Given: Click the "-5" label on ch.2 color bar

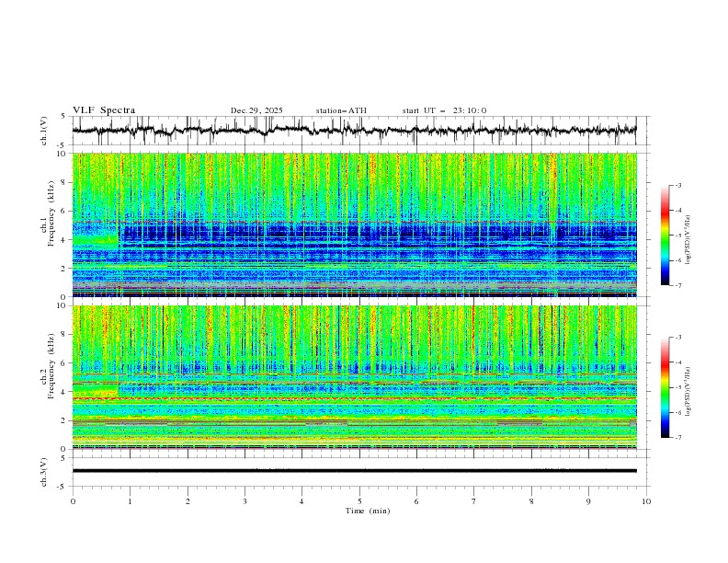Looking at the screenshot, I should coord(678,387).
